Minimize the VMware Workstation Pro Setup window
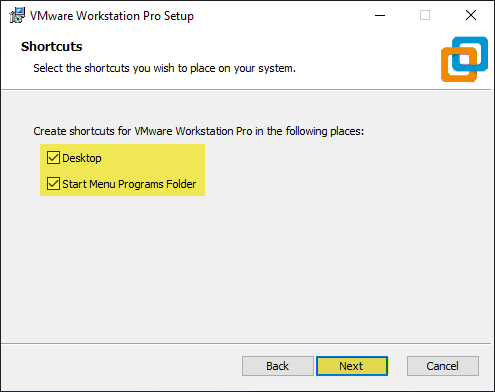 click(380, 15)
